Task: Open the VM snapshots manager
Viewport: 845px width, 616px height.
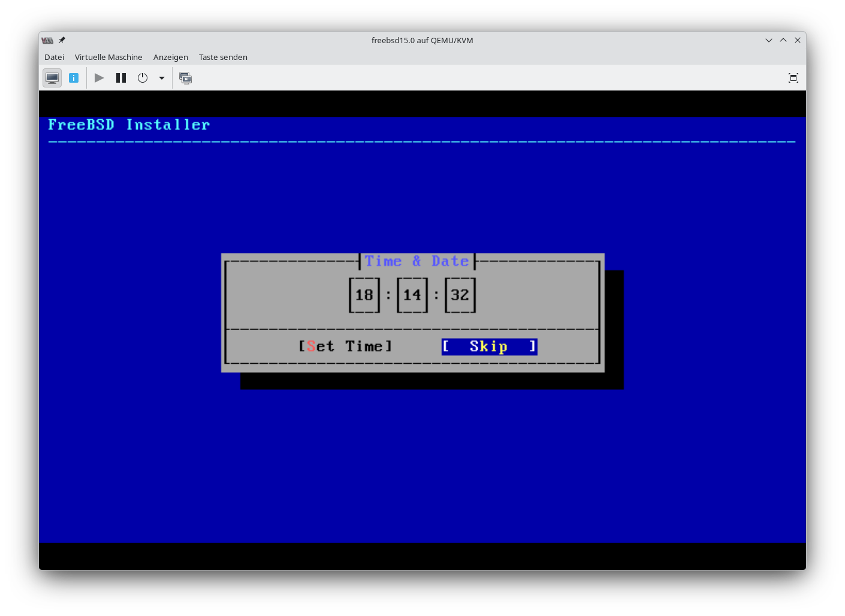Action: click(186, 78)
